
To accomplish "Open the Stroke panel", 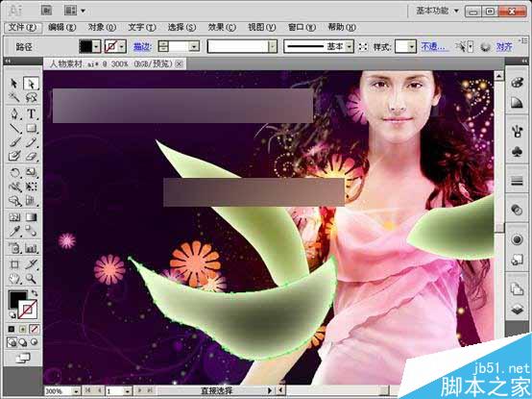I will click(517, 181).
